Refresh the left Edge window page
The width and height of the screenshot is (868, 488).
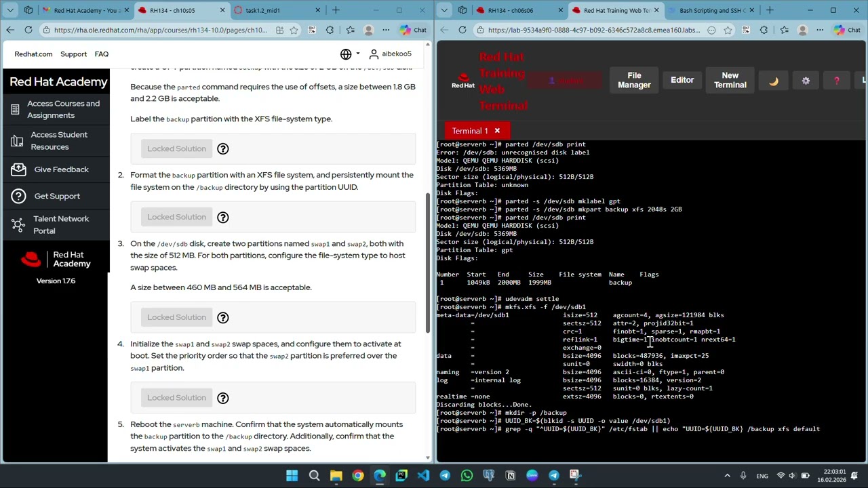pos(28,30)
